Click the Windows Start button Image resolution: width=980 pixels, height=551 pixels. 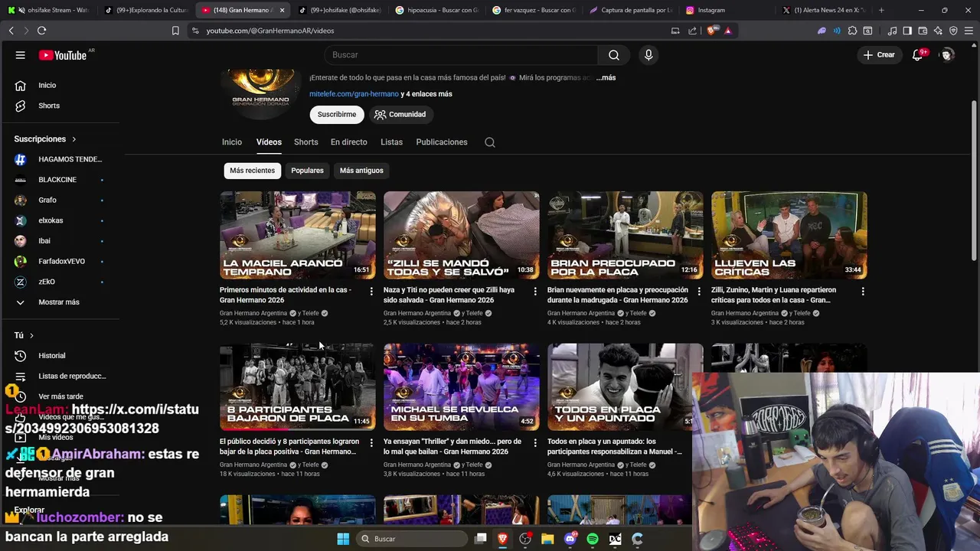[343, 539]
